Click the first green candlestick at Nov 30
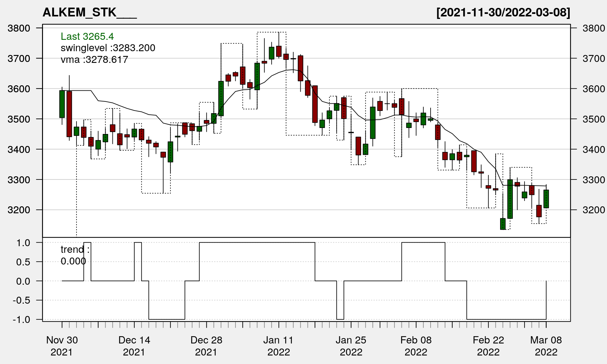The image size is (607, 364). [x=62, y=104]
